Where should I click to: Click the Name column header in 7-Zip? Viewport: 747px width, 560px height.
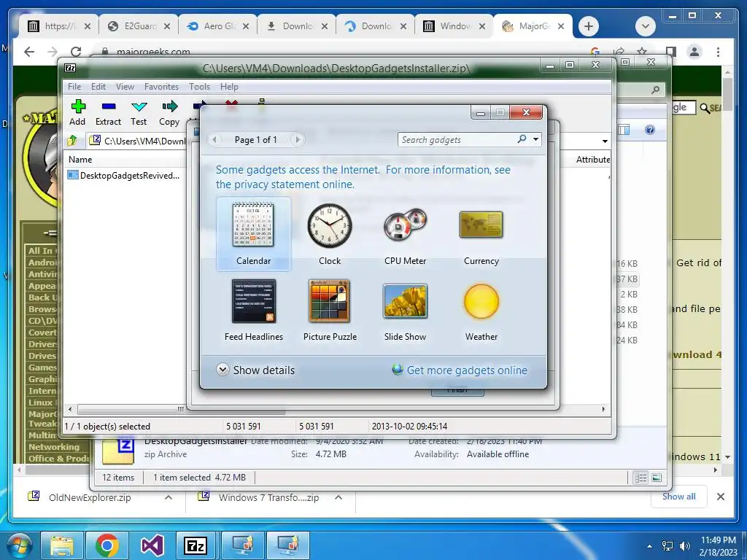coord(80,160)
